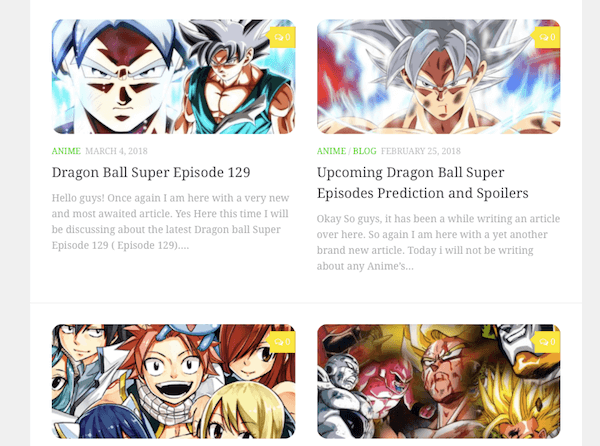Click the golden-haired character in Broly thumbnail
Screen dimensions: 600x446
point(518,407)
